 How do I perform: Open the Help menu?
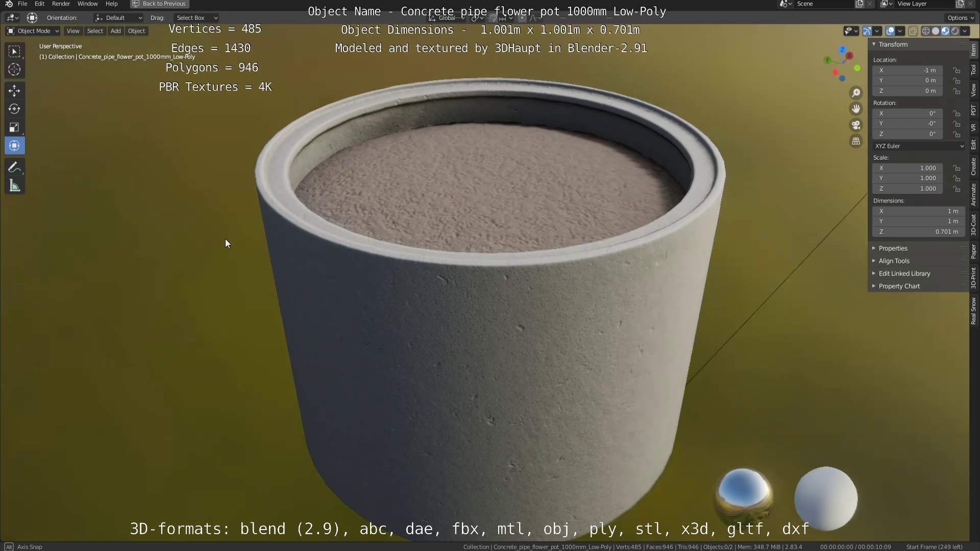click(x=111, y=4)
